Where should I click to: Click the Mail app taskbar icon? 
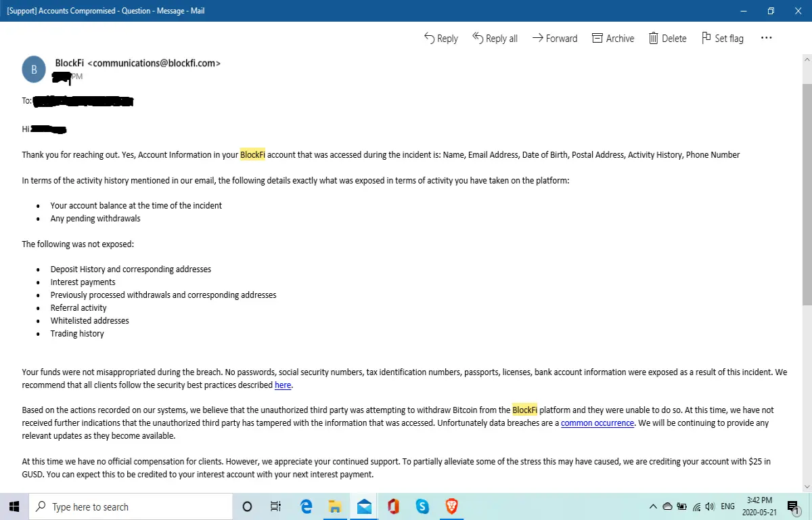tap(364, 506)
